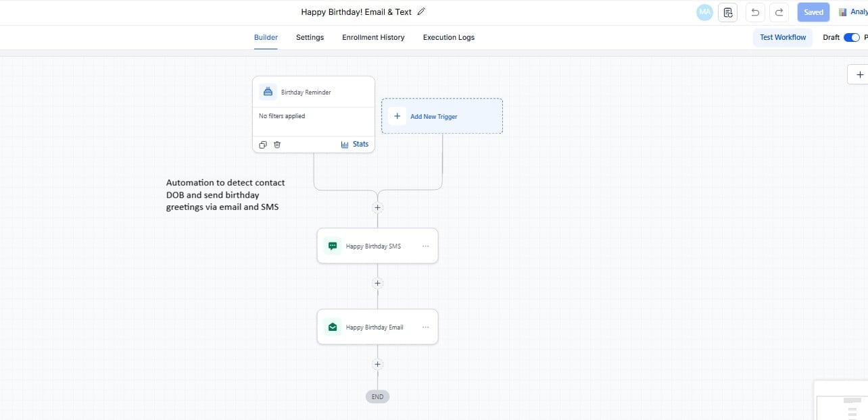Edit the workflow title with pencil icon
The height and width of the screenshot is (420, 868).
point(421,11)
